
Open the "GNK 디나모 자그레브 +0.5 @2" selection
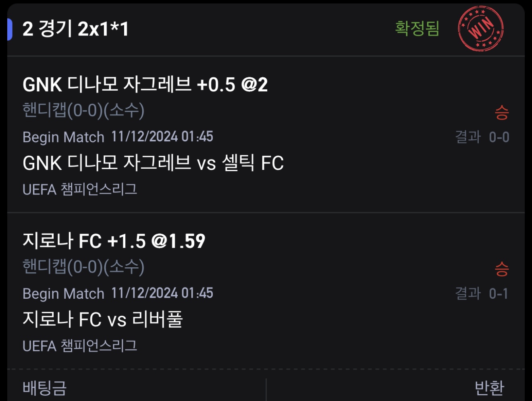(145, 85)
